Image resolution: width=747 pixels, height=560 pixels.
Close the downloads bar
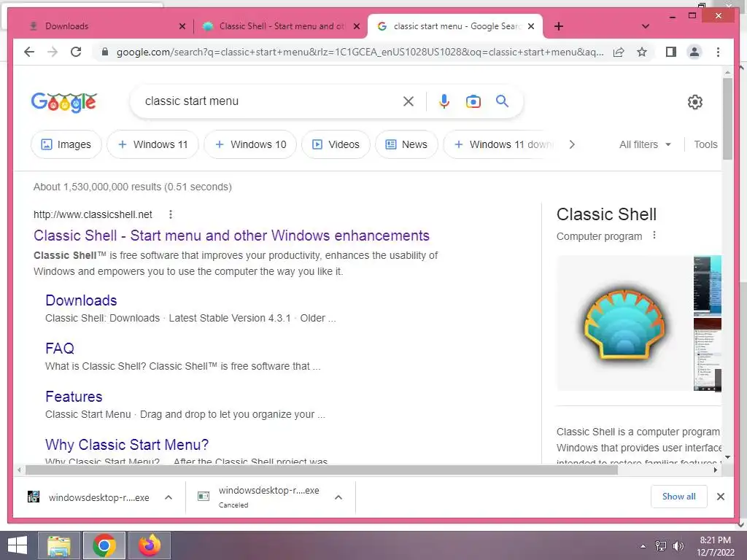click(x=720, y=497)
